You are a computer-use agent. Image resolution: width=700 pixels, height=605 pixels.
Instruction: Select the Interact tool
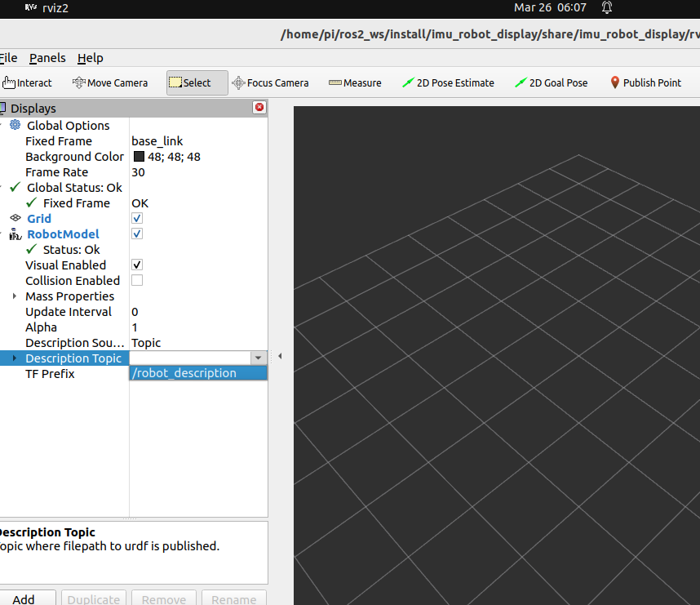point(27,83)
